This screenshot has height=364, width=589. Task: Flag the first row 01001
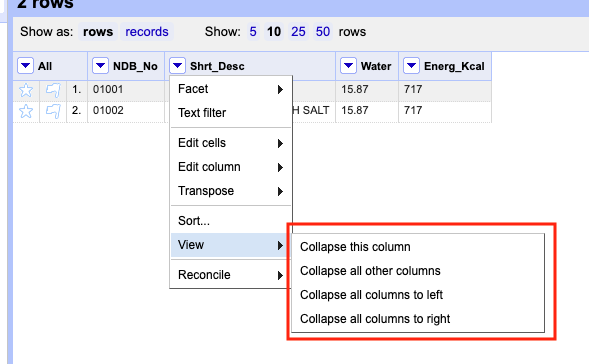[x=53, y=90]
